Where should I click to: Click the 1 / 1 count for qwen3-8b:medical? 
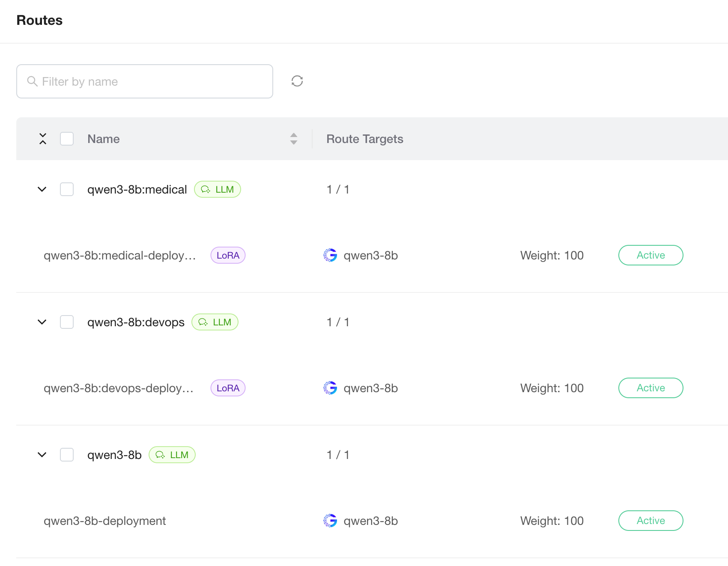338,189
